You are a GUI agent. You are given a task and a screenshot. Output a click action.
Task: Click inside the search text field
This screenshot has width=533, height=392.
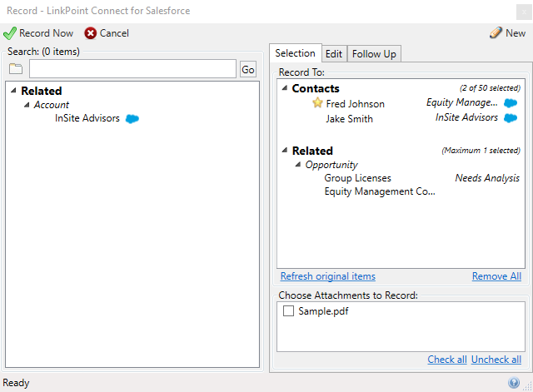[x=132, y=68]
